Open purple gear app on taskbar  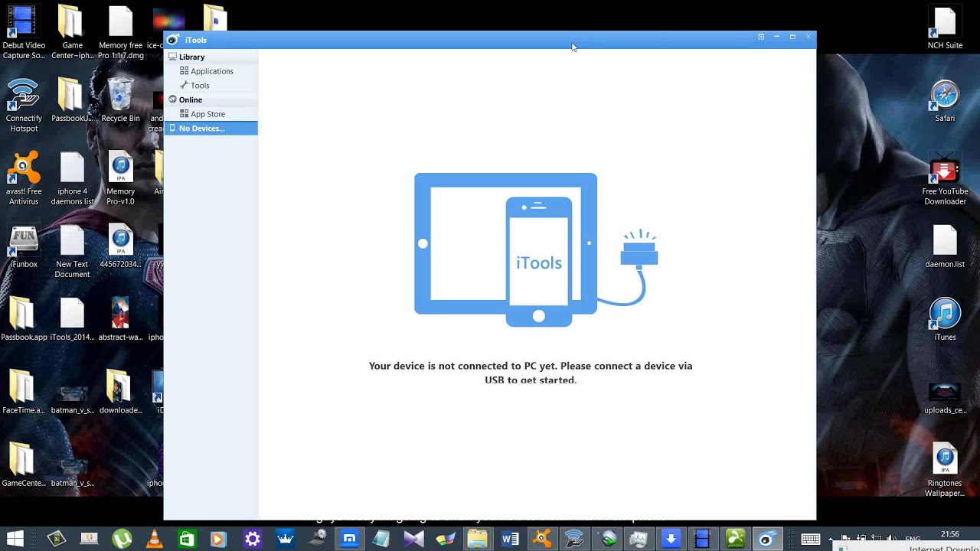pyautogui.click(x=252, y=539)
